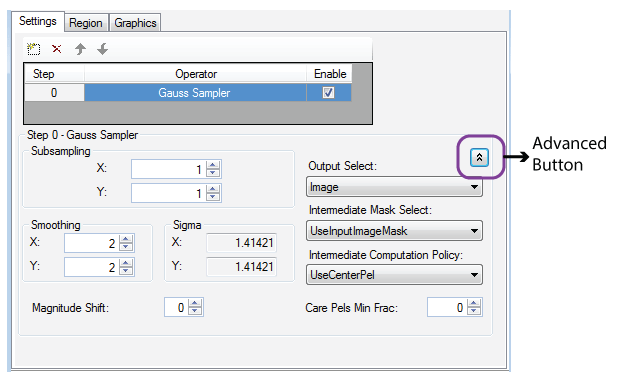Increase the Subsampling Y value
The image size is (619, 379).
pyautogui.click(x=213, y=189)
